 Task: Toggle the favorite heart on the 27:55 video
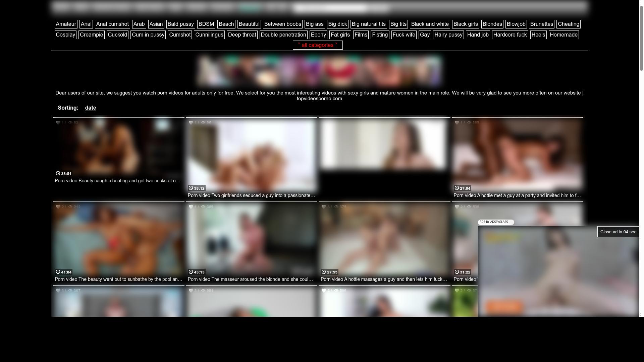click(x=324, y=207)
